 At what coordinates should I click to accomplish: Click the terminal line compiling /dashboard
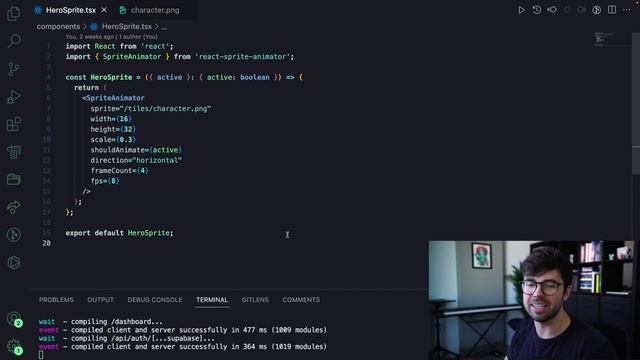click(100, 322)
